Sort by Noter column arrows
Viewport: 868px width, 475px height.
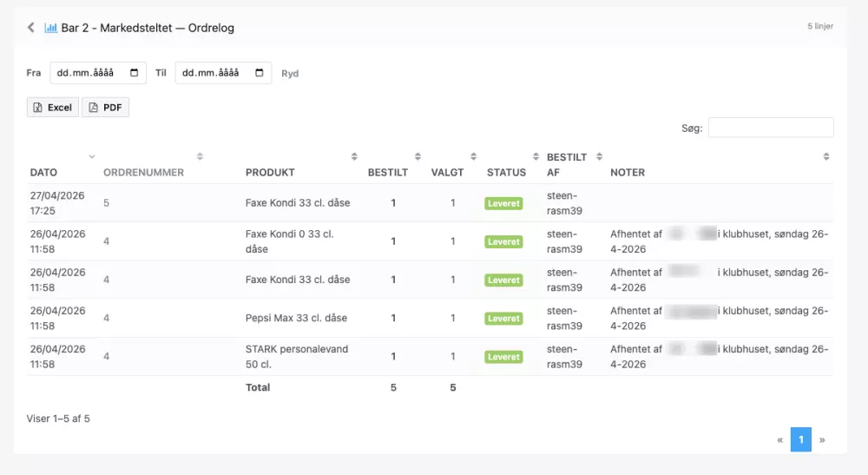pos(826,156)
